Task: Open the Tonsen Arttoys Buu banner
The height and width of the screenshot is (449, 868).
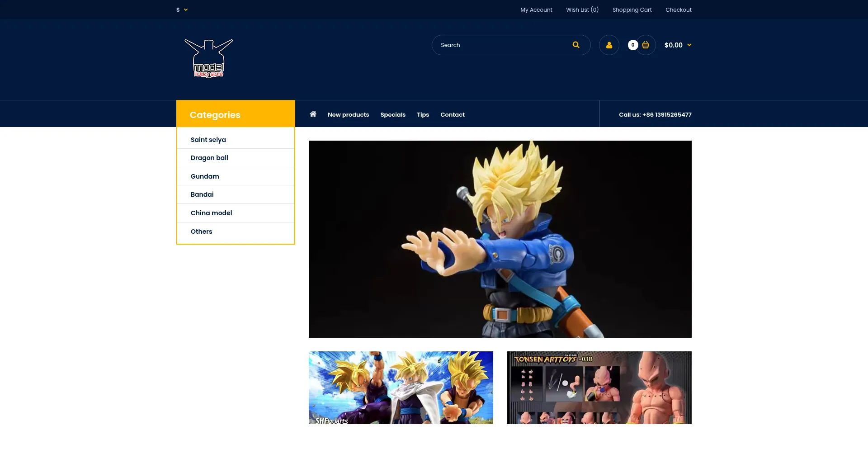Action: pos(599,388)
